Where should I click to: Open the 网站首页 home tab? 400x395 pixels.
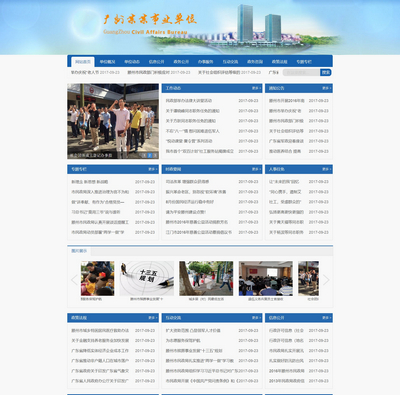tap(83, 62)
